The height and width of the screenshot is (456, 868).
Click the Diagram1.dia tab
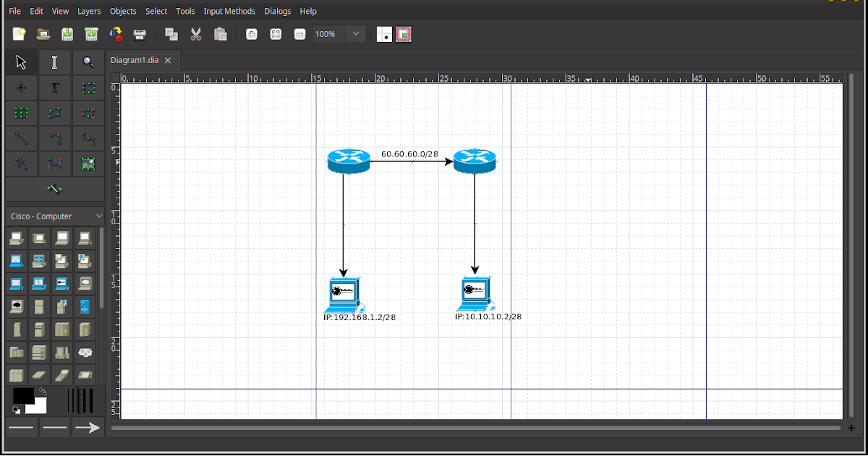tap(135, 60)
